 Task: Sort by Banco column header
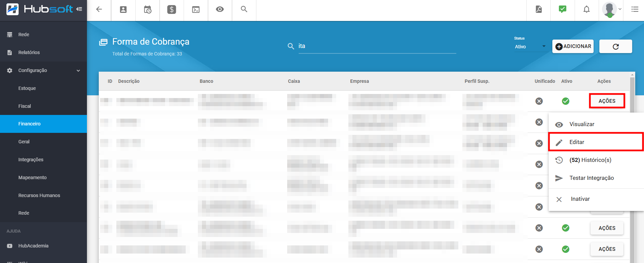[x=206, y=81]
